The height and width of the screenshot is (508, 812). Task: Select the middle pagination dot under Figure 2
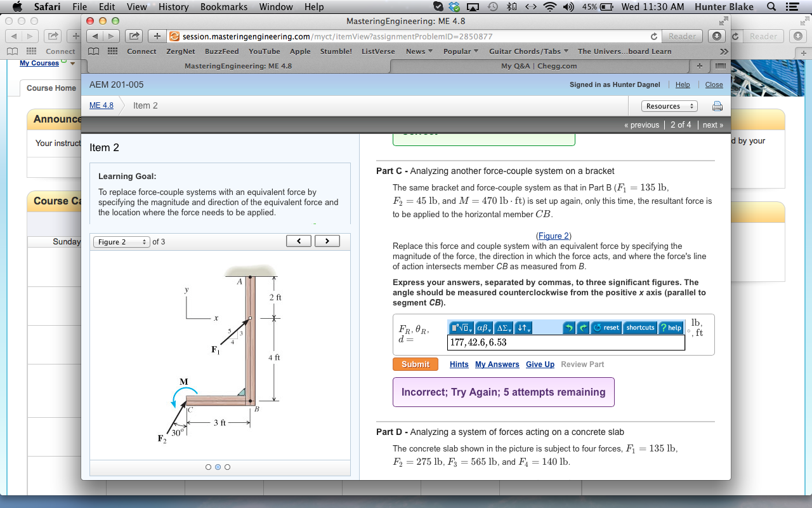[218, 467]
